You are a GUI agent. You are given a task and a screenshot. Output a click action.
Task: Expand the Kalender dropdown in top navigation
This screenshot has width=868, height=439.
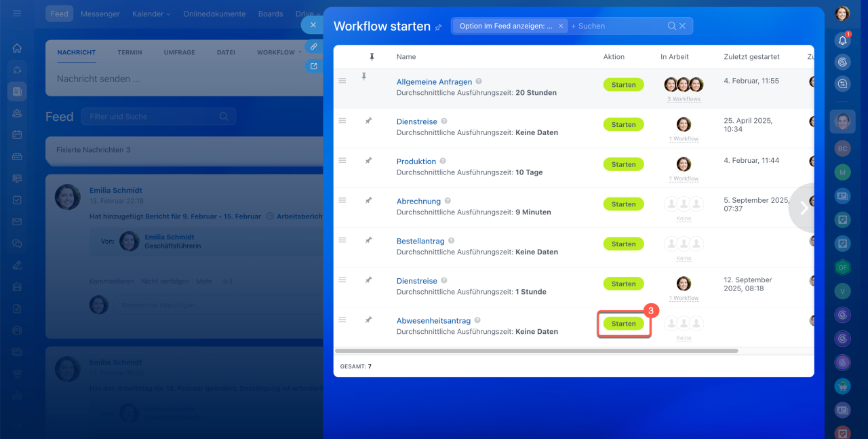[151, 14]
